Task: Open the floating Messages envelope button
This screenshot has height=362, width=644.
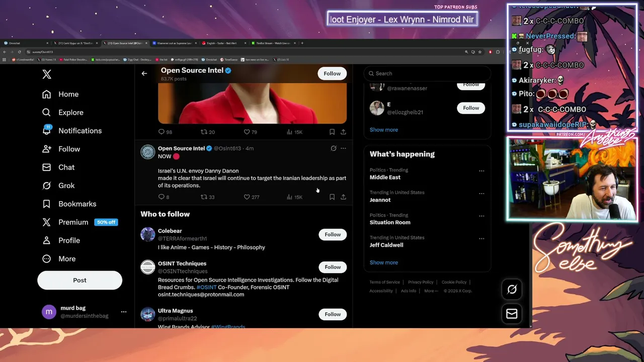Action: pos(512,314)
